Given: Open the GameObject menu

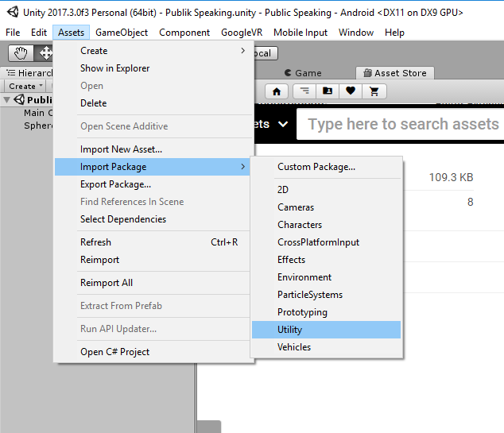Looking at the screenshot, I should (122, 33).
